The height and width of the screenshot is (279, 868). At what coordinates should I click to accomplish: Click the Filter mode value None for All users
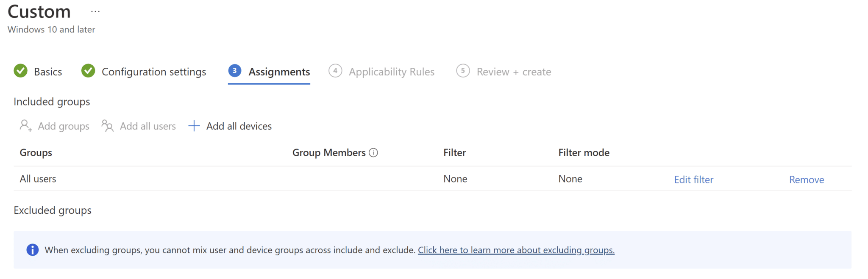click(570, 179)
